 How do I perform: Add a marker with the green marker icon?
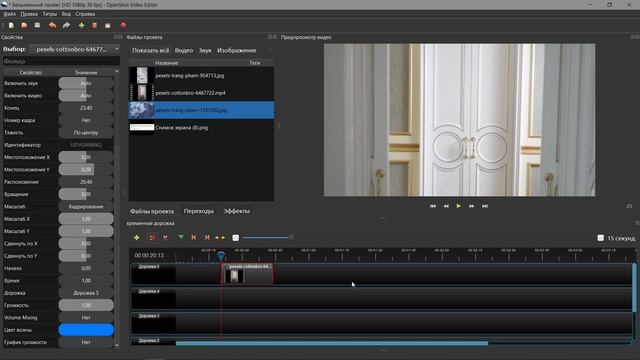coord(181,238)
